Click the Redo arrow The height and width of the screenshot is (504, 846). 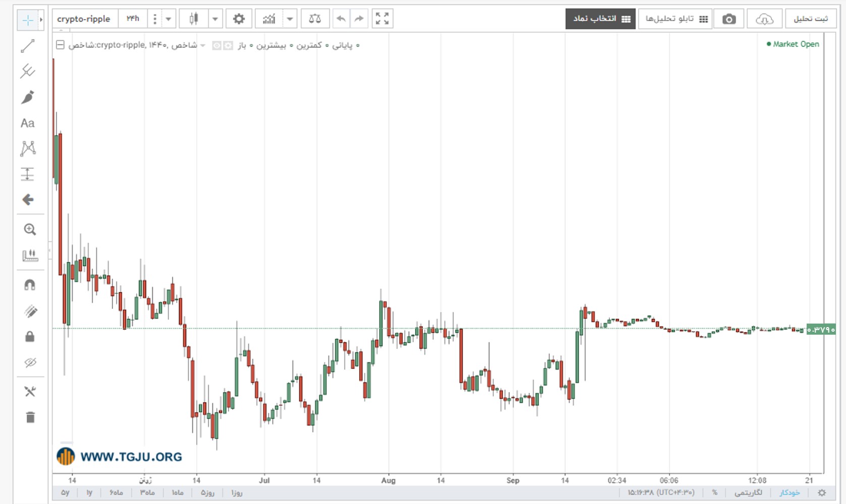click(x=359, y=19)
